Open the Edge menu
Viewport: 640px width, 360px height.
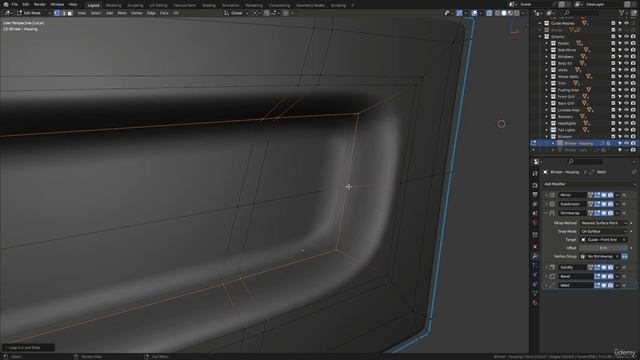click(151, 13)
